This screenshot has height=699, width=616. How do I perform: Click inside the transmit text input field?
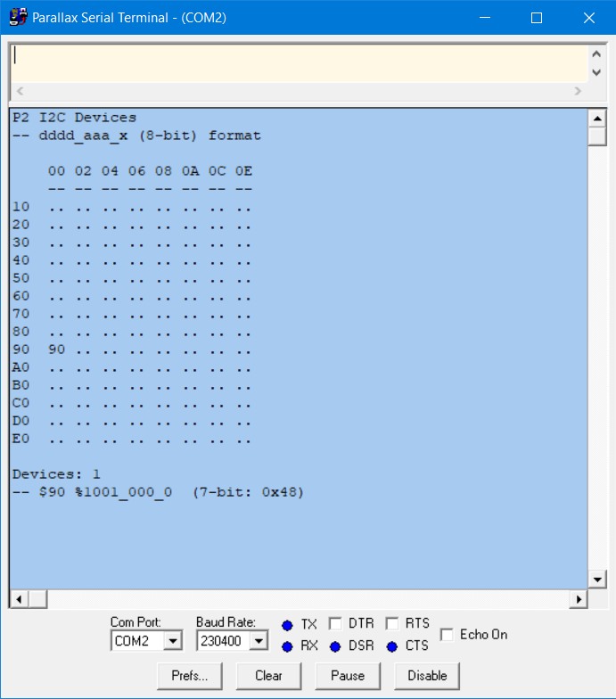click(x=299, y=63)
